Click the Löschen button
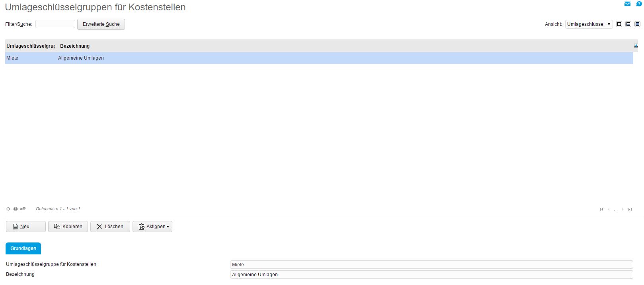 tap(110, 227)
